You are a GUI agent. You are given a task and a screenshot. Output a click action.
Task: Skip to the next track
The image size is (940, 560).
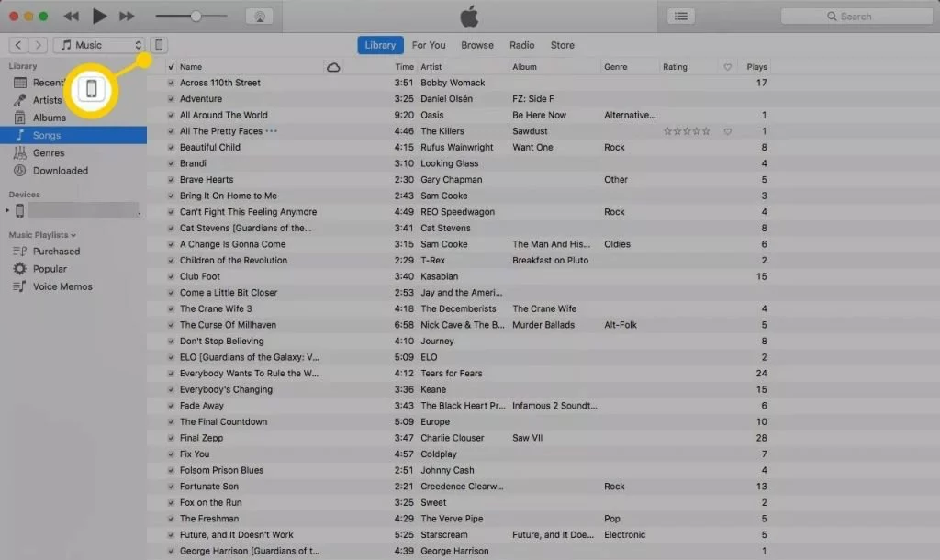point(127,16)
